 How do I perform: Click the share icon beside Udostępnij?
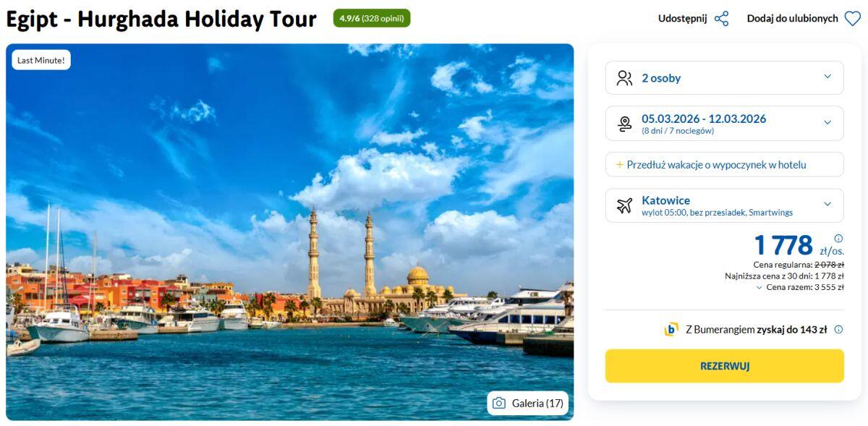point(721,19)
